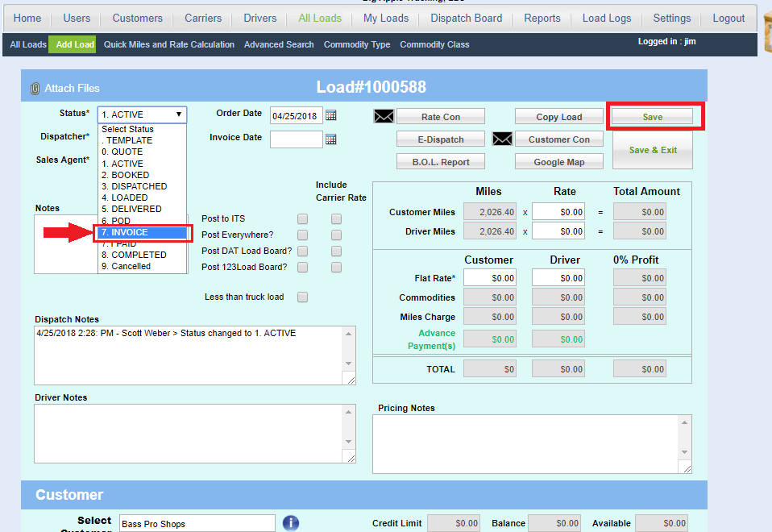This screenshot has width=772, height=532.
Task: Click the Driver Miles rate field
Action: point(558,231)
